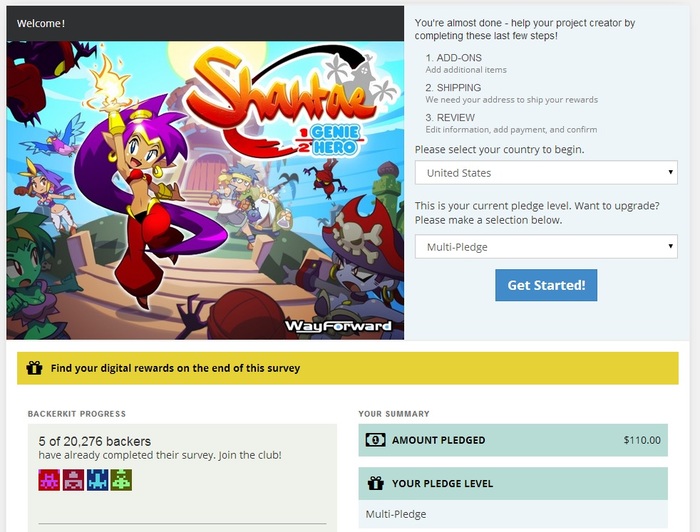Click the green tree pixel backer avatar
The image size is (700, 532).
click(121, 480)
